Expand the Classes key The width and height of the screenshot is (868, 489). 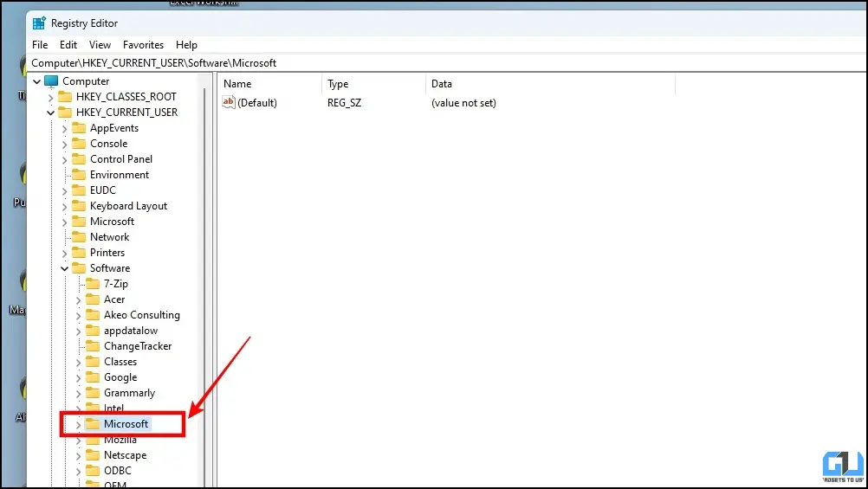point(78,363)
